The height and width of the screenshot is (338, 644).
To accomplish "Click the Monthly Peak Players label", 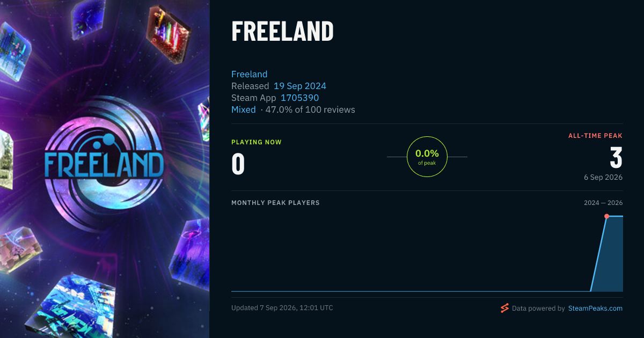I will (x=275, y=203).
